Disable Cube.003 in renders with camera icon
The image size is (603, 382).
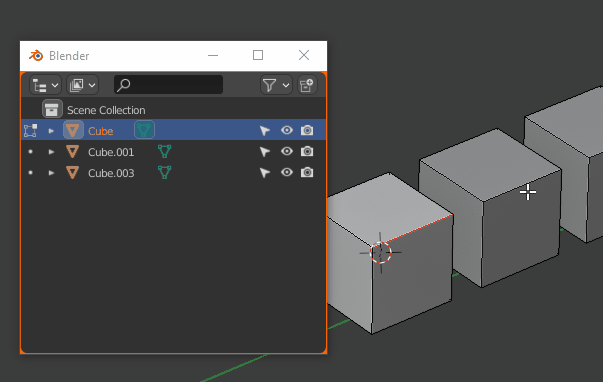[x=307, y=173]
